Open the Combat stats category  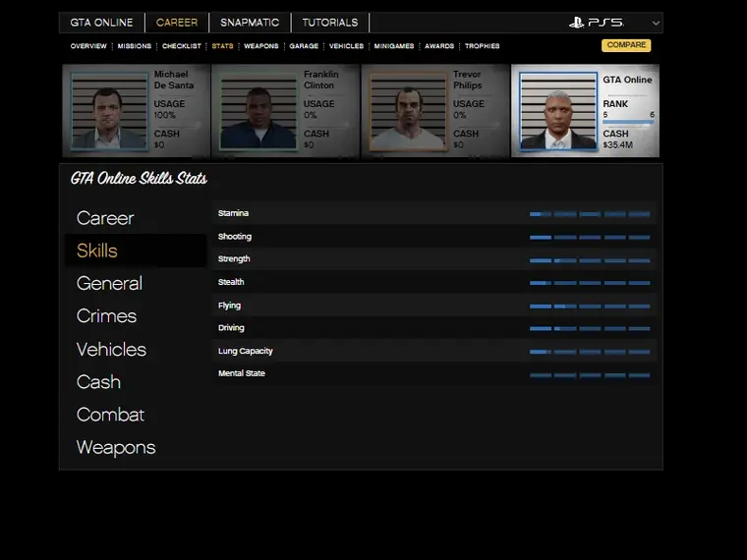110,415
